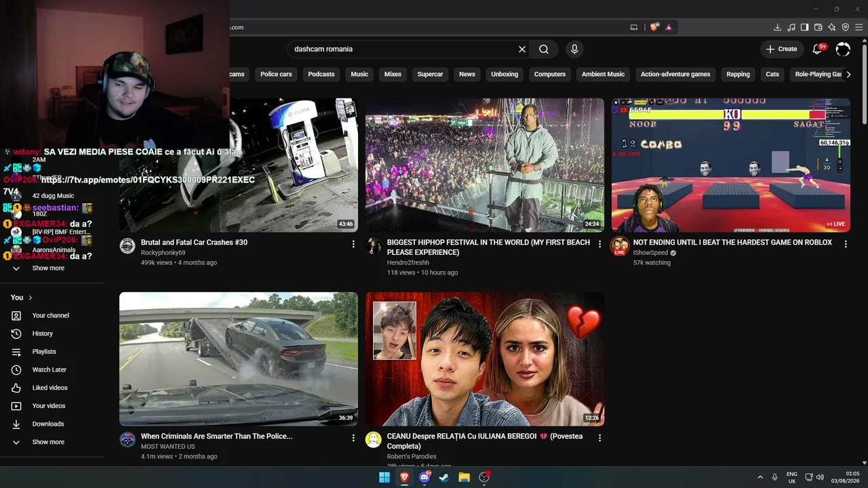The image size is (868, 488).
Task: Click the Create button
Action: click(x=781, y=49)
